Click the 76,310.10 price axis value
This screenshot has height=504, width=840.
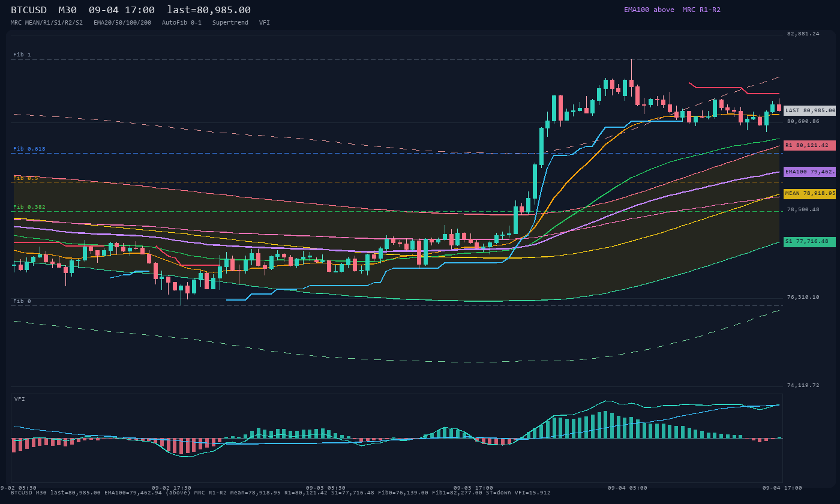[x=803, y=297]
